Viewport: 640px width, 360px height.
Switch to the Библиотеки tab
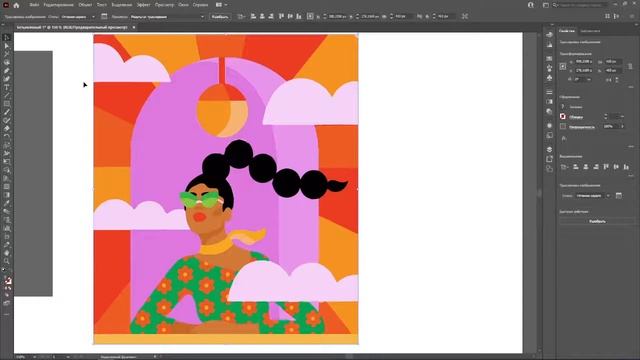click(x=590, y=31)
